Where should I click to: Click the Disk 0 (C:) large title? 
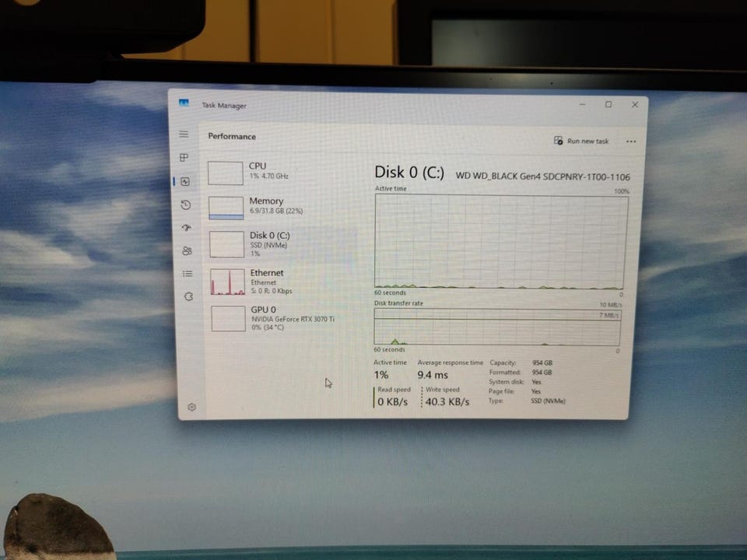[x=409, y=172]
